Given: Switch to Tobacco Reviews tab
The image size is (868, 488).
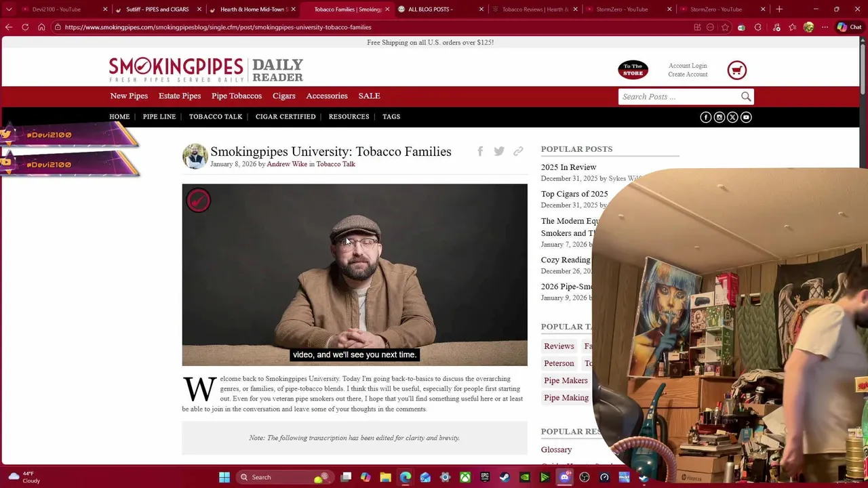Looking at the screenshot, I should (535, 9).
